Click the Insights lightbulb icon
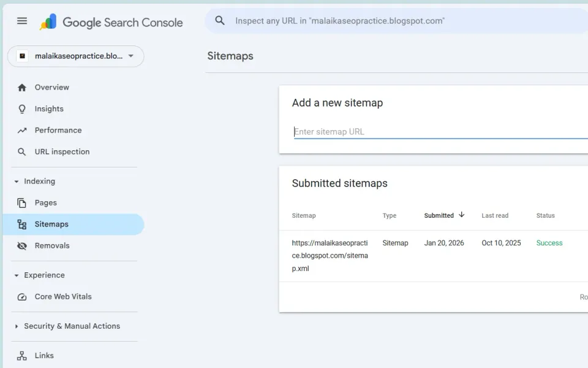Image resolution: width=588 pixels, height=368 pixels. point(22,109)
